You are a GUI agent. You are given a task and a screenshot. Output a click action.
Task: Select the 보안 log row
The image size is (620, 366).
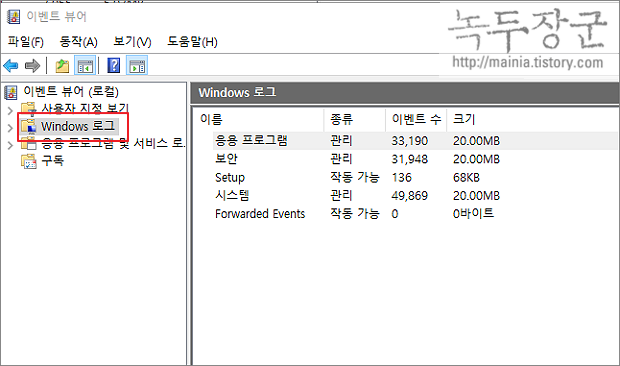[x=415, y=159]
